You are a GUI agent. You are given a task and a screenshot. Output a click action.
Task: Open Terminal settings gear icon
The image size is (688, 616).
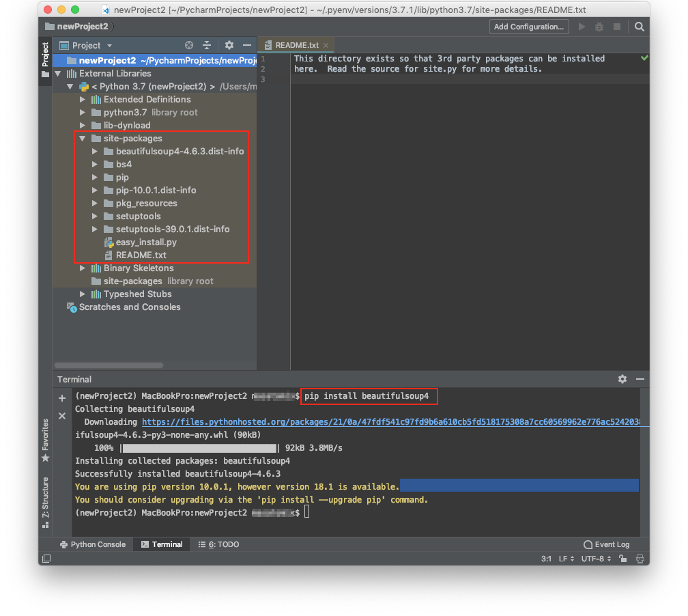(x=622, y=379)
